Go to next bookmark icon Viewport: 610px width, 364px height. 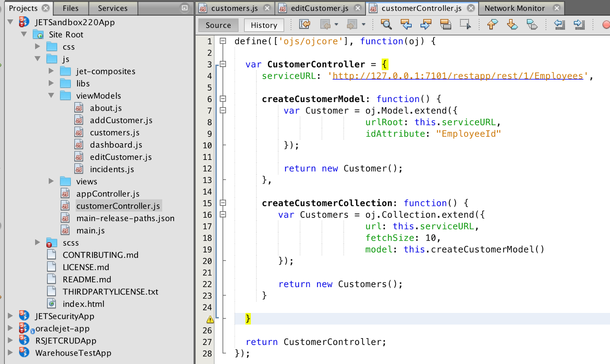tap(512, 25)
